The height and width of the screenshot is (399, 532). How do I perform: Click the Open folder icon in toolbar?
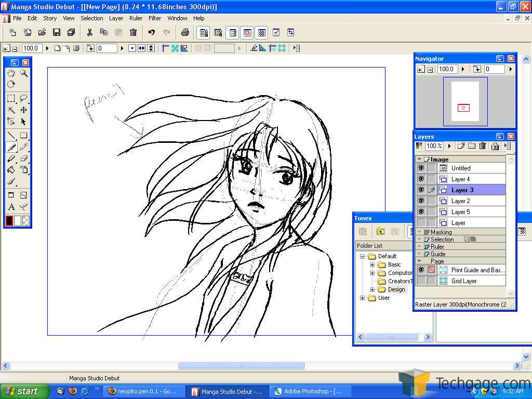coord(42,33)
